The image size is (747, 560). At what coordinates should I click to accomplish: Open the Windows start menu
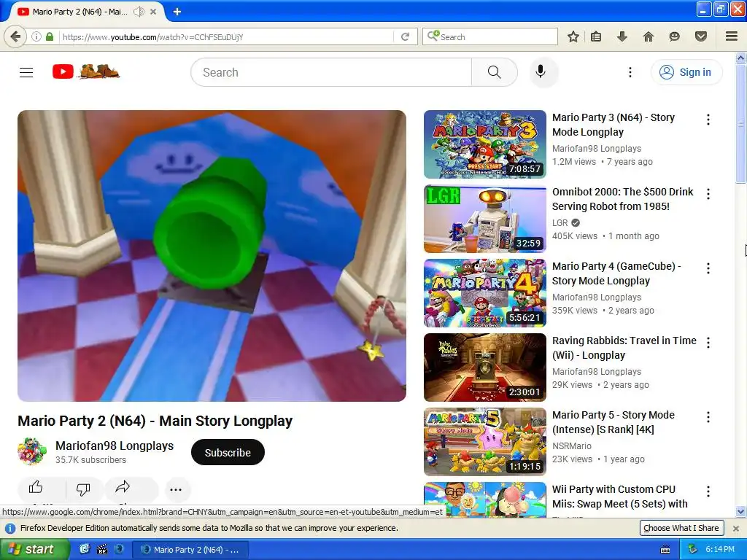coord(35,549)
